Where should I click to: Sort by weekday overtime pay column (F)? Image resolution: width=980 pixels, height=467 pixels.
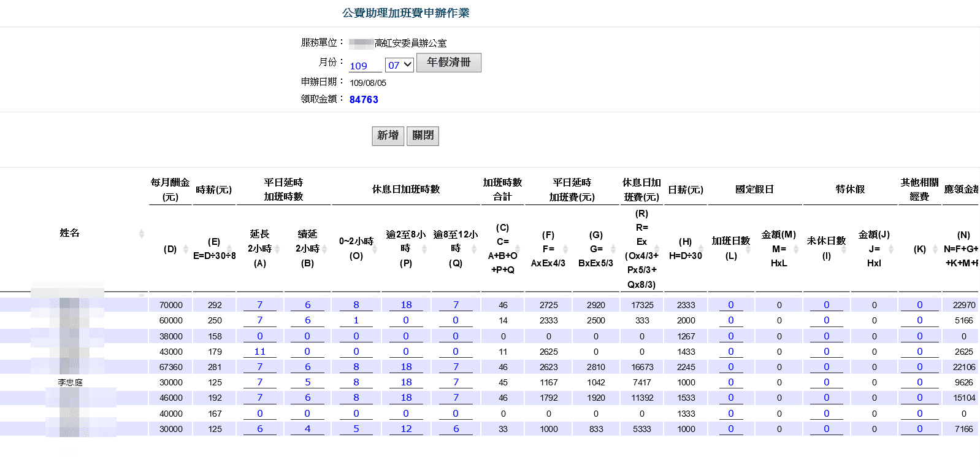tap(565, 249)
